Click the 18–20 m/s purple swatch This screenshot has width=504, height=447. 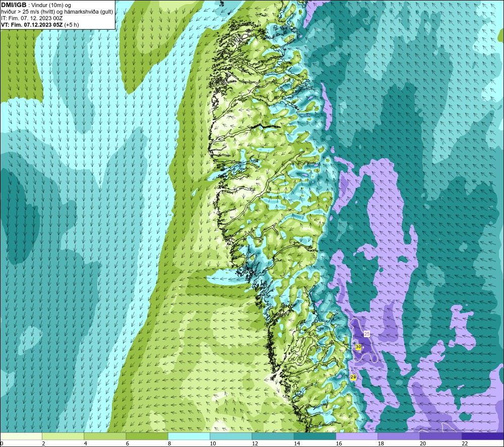399,436
